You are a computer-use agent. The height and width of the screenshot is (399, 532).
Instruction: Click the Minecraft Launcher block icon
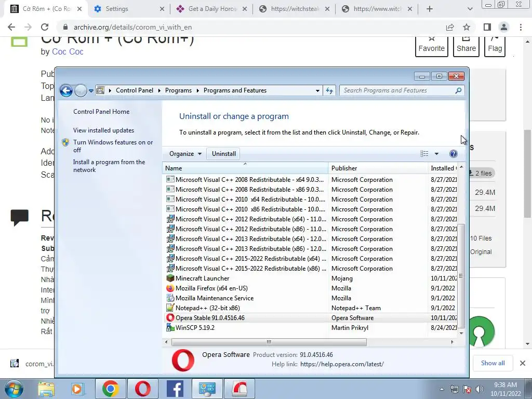pyautogui.click(x=170, y=278)
